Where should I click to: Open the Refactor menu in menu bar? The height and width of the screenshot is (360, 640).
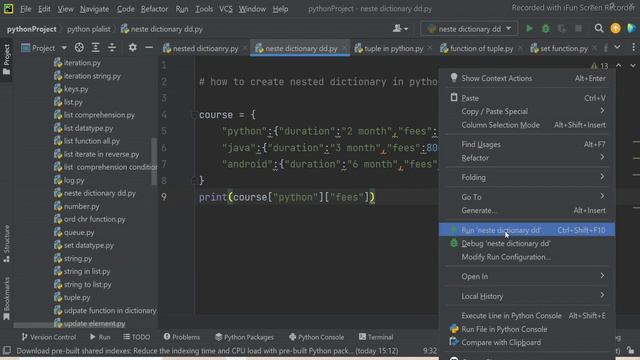[154, 9]
